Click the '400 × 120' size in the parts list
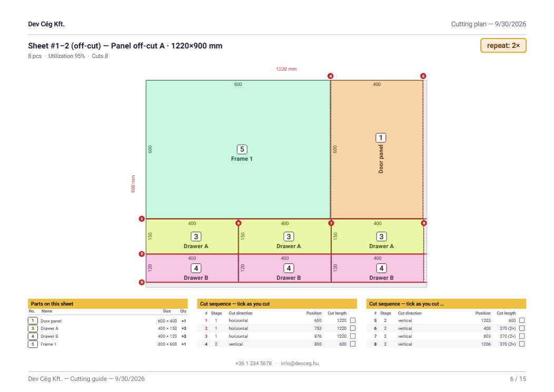This screenshot has height=392, width=554. click(167, 336)
